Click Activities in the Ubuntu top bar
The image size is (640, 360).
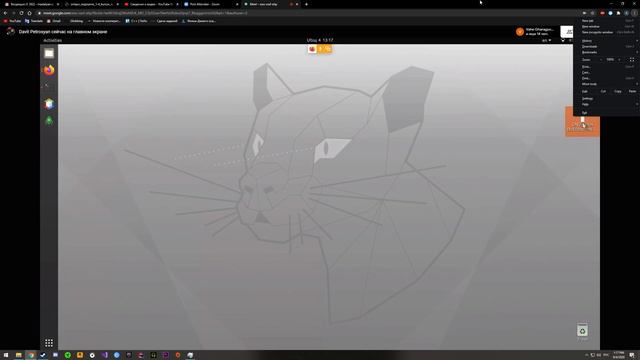tap(53, 40)
